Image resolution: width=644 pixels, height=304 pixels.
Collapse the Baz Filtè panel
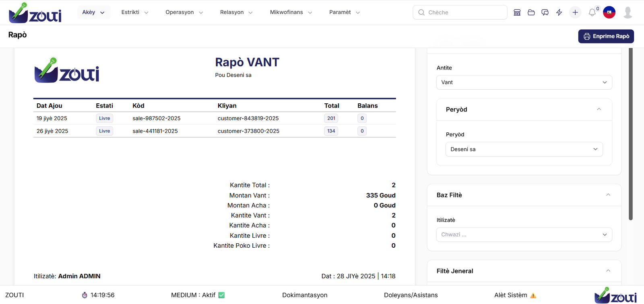click(x=608, y=195)
